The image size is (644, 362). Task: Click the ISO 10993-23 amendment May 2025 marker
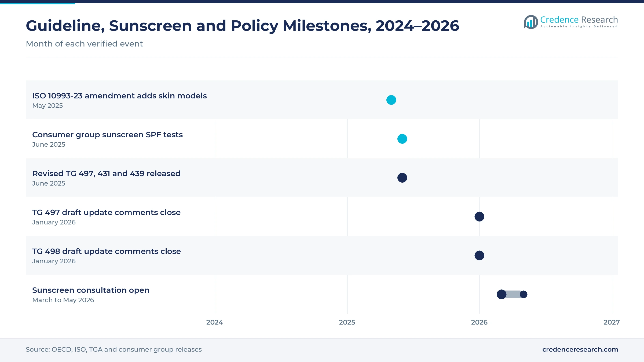[391, 100]
